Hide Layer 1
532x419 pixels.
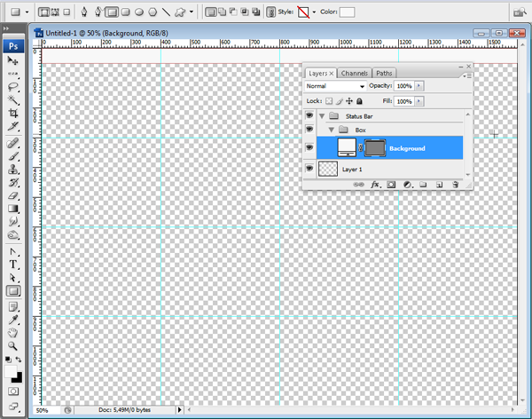309,168
